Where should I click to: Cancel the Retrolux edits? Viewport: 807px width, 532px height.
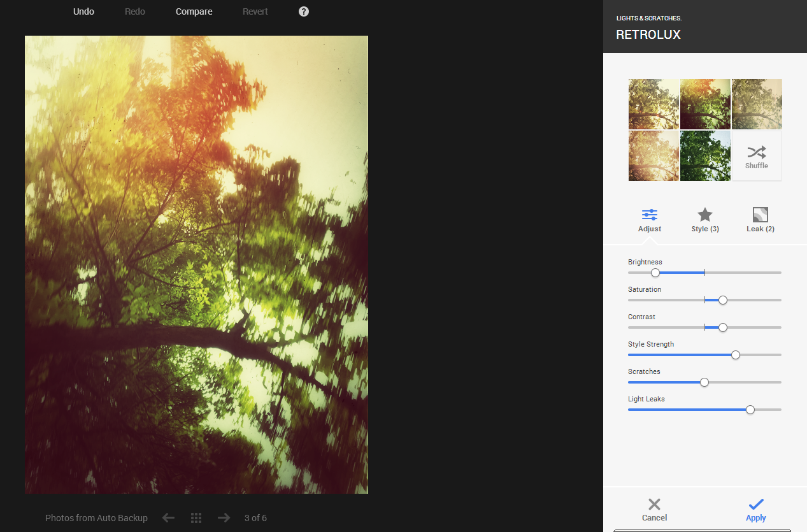point(654,510)
